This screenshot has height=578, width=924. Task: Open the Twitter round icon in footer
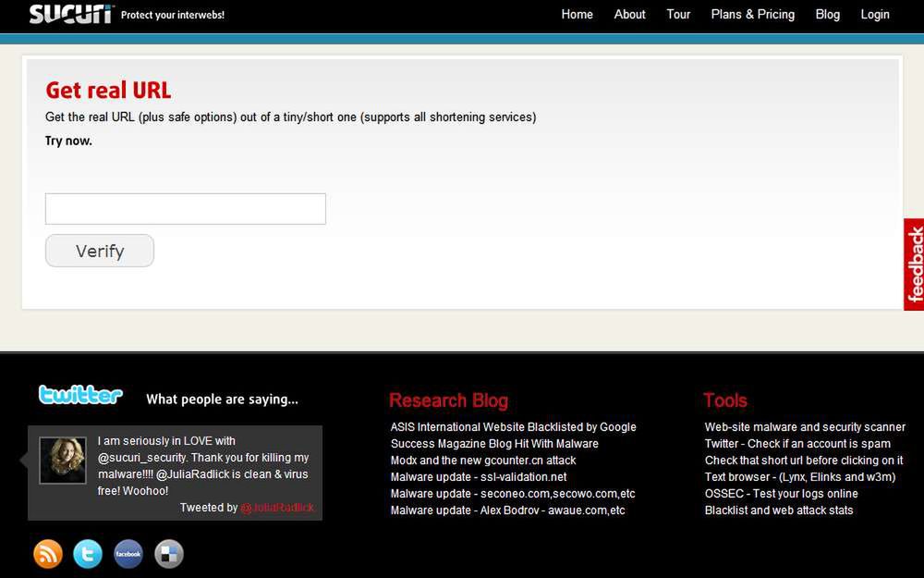click(x=88, y=554)
